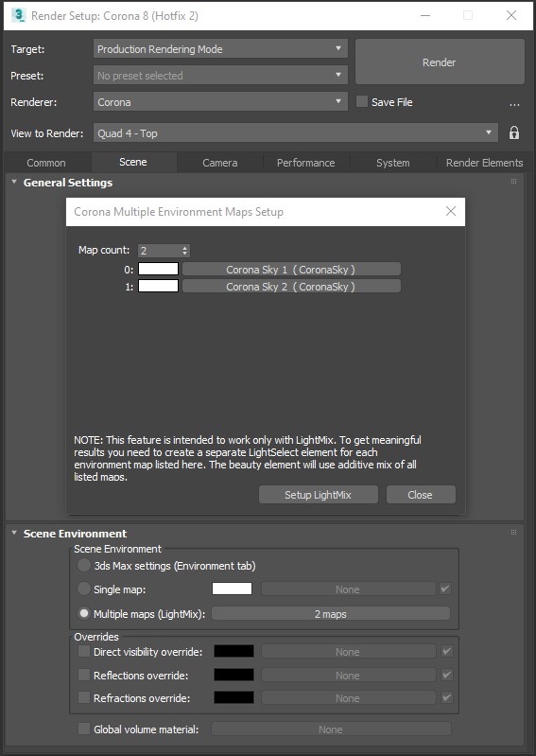Switch to the Camera tab
The width and height of the screenshot is (536, 756).
(x=219, y=163)
